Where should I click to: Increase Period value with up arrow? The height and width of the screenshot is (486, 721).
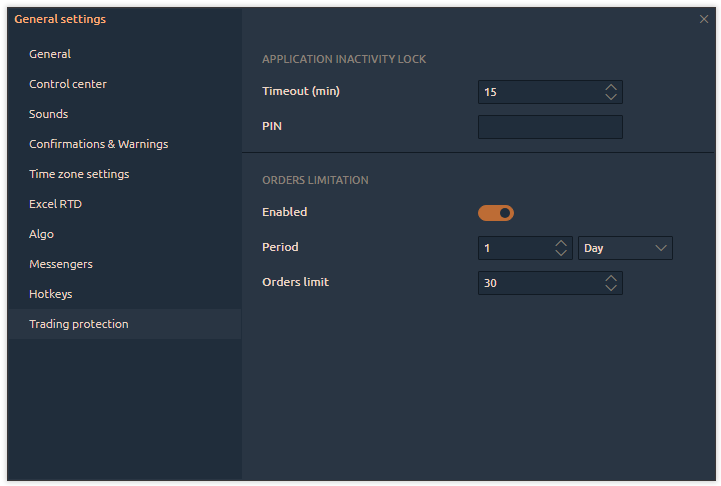(561, 243)
